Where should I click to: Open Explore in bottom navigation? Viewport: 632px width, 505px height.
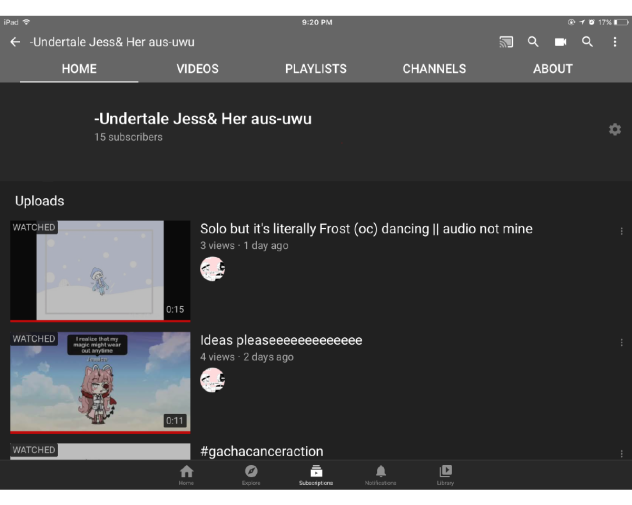(x=251, y=475)
